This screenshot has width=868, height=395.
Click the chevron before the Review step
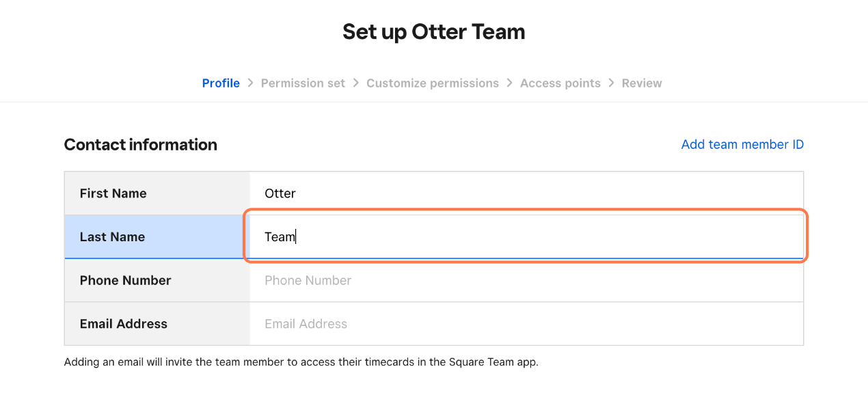[x=612, y=83]
